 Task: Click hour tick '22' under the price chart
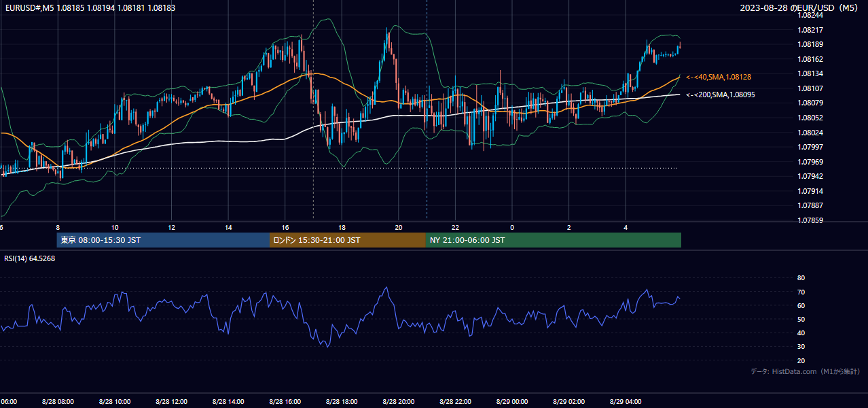[455, 228]
